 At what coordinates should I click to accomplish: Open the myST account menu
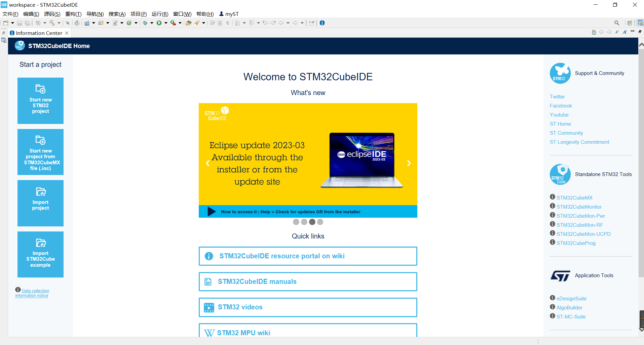[x=229, y=14]
